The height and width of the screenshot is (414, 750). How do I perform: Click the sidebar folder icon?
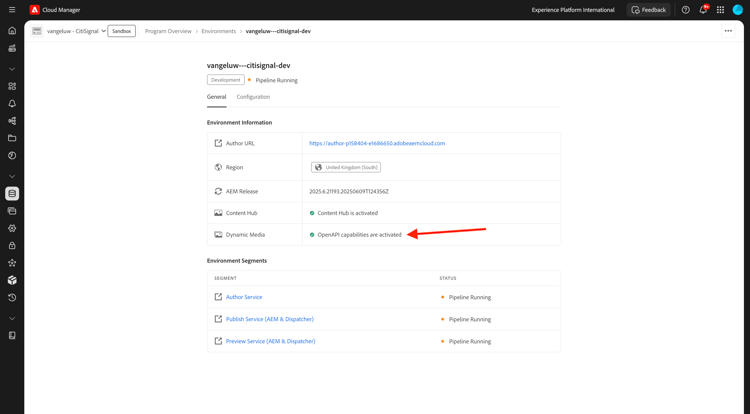pyautogui.click(x=12, y=138)
